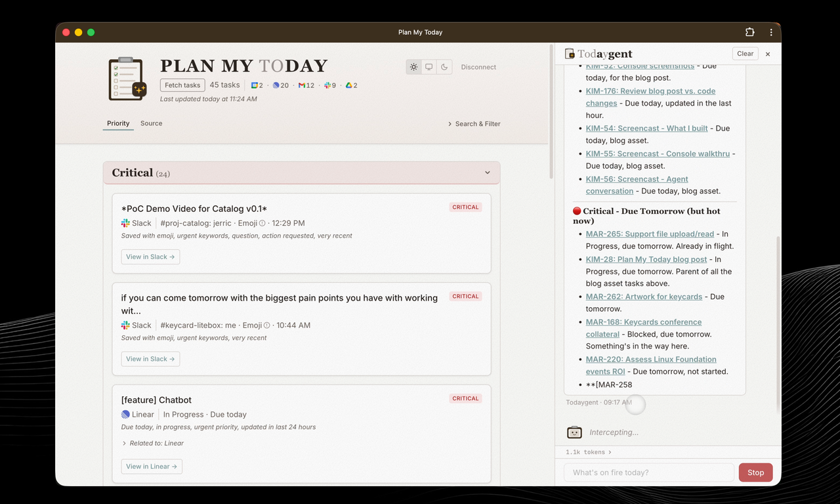Click the Plan My Today clipboard logo
840x504 pixels.
pos(127,79)
